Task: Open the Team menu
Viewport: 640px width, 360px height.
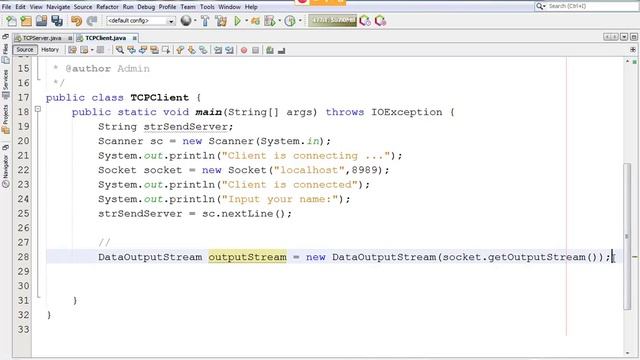Action: (188, 7)
